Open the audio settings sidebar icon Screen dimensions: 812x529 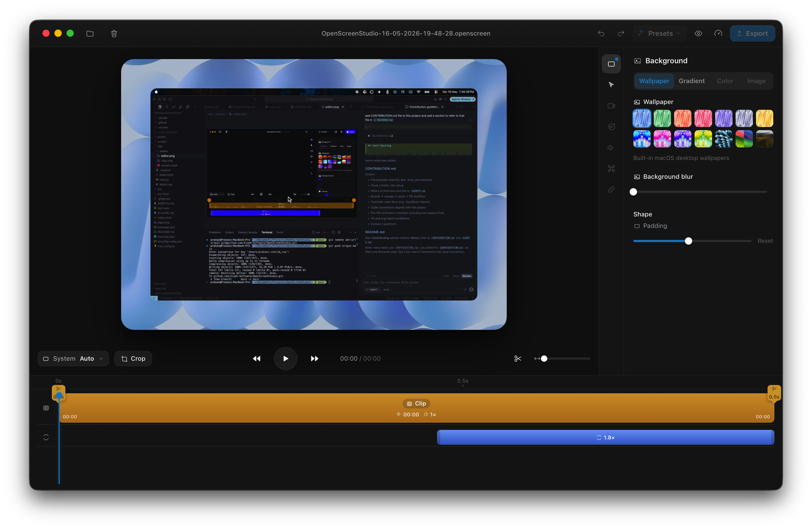611,148
